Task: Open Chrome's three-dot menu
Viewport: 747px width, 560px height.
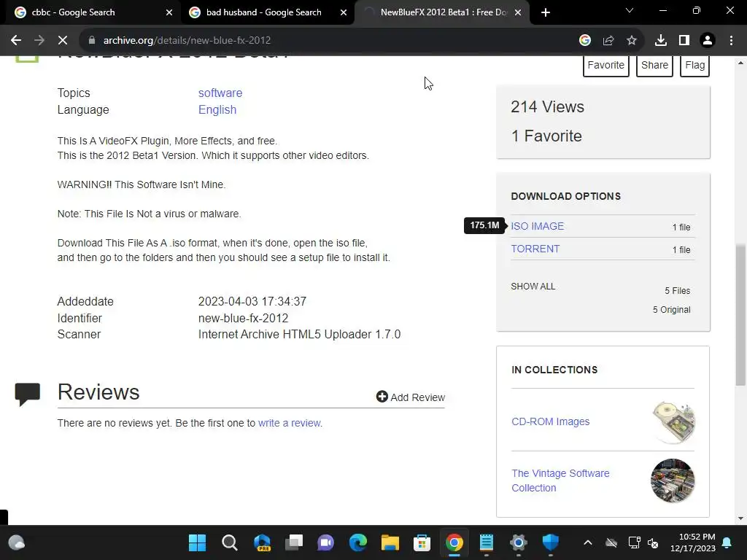Action: pyautogui.click(x=731, y=41)
